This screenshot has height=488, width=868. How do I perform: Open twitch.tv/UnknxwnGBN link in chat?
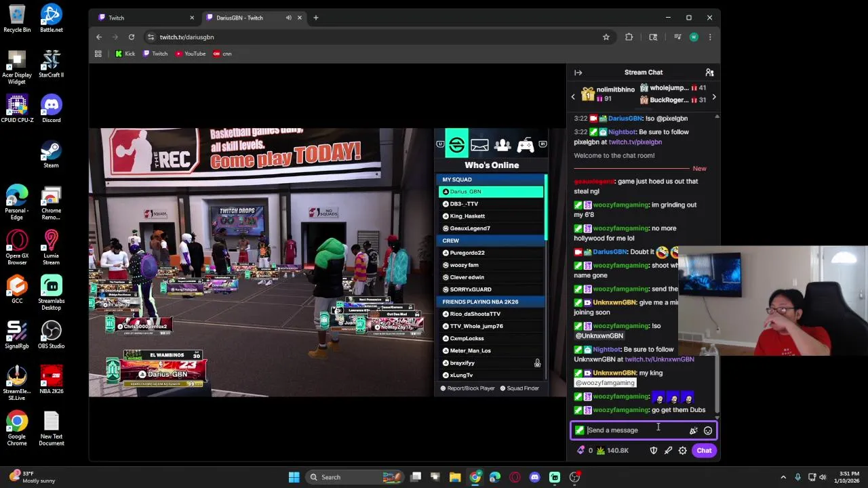(659, 359)
